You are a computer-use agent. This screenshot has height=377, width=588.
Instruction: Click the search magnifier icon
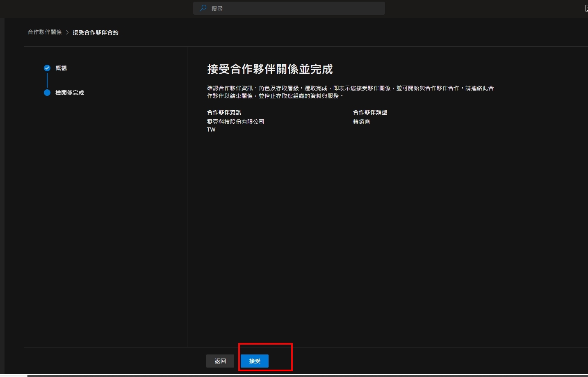click(203, 8)
